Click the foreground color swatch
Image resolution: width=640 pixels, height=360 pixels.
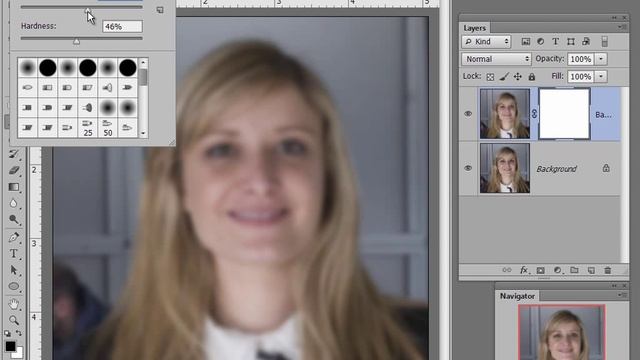10,346
